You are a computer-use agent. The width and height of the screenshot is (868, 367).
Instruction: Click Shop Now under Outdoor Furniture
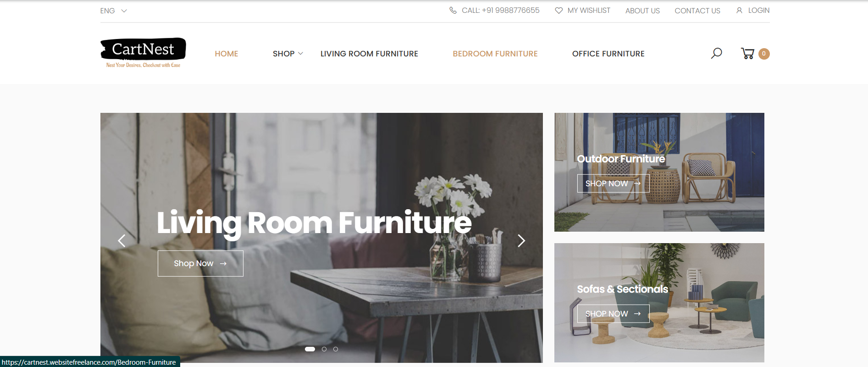point(613,183)
